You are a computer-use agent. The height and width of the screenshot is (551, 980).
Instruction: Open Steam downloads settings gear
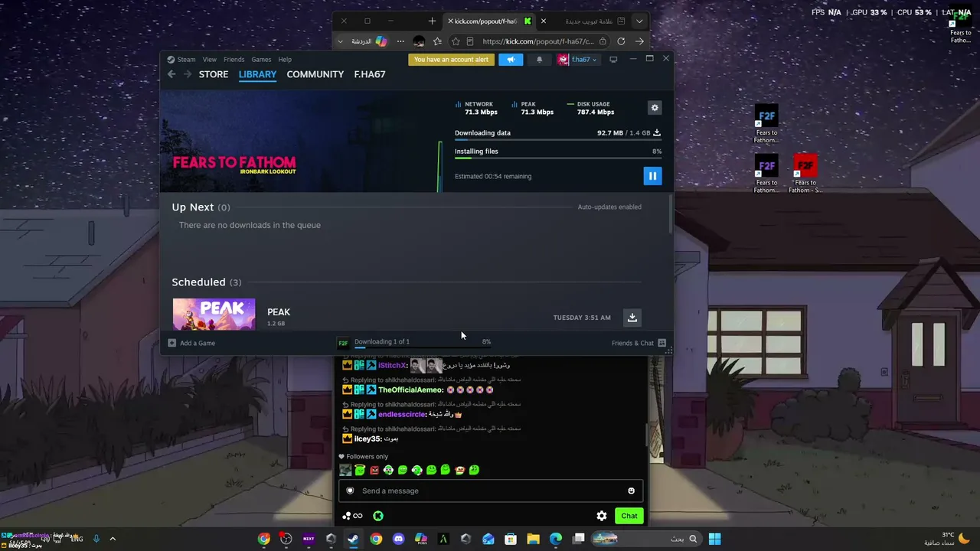point(655,108)
